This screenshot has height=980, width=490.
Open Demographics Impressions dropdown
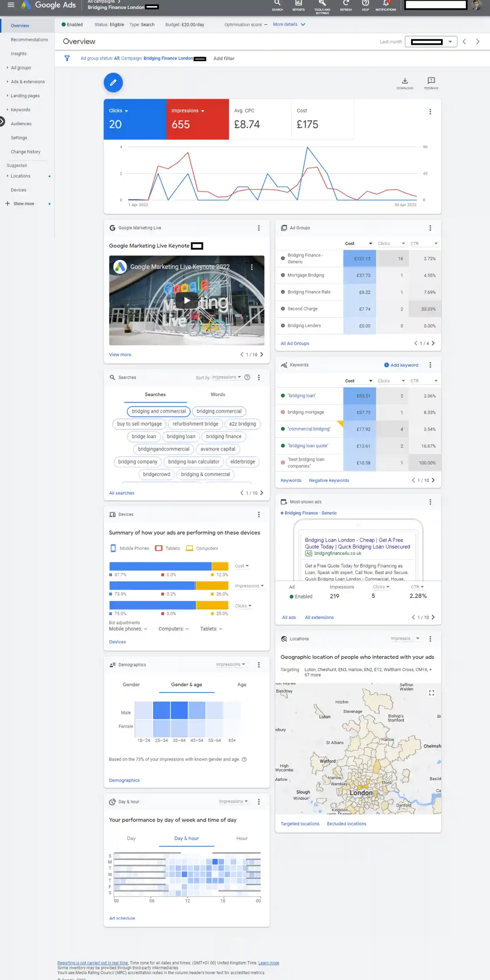pos(230,665)
